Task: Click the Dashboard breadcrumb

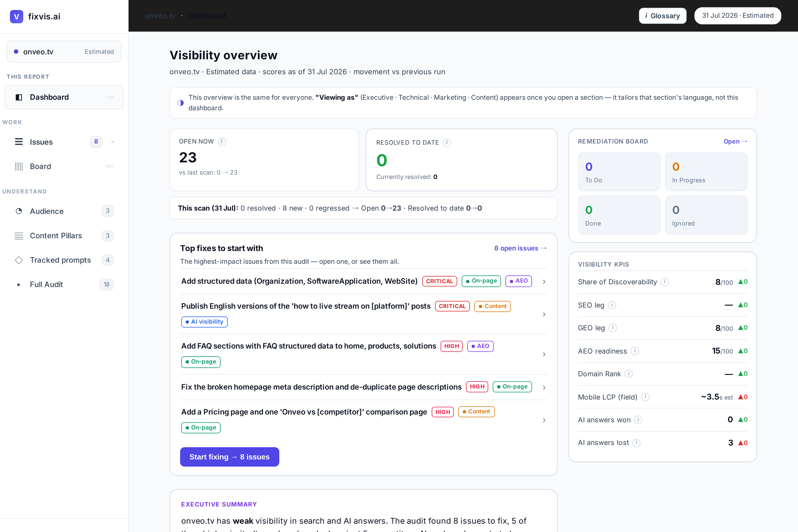Action: point(207,16)
